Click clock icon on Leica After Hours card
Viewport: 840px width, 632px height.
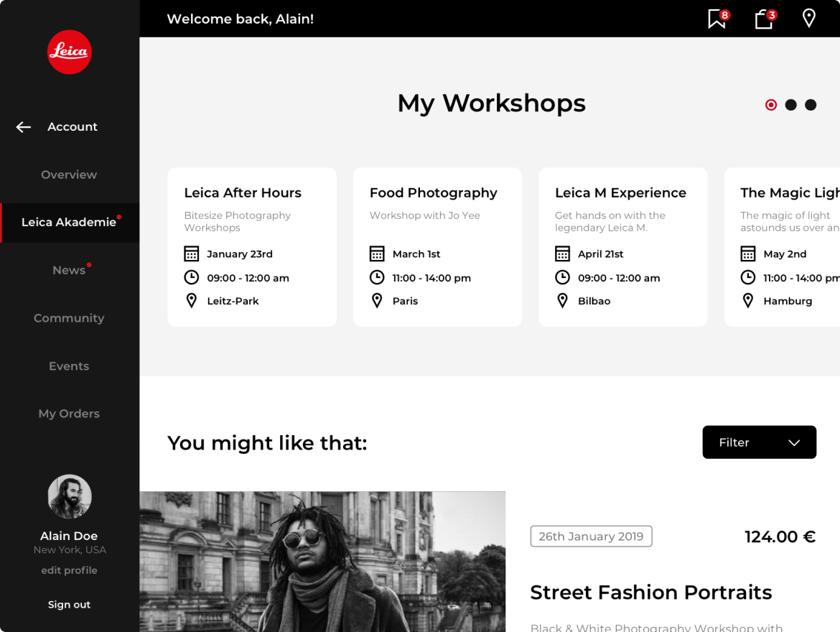click(191, 277)
